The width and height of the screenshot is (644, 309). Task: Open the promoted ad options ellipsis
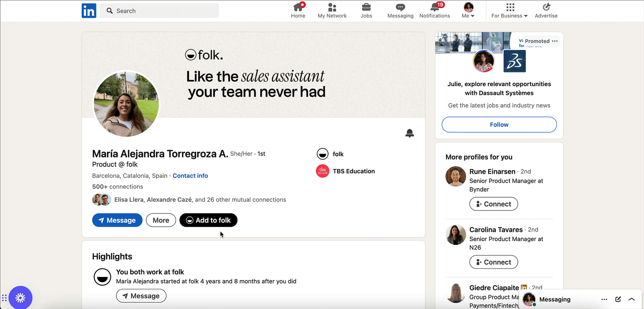(x=554, y=41)
